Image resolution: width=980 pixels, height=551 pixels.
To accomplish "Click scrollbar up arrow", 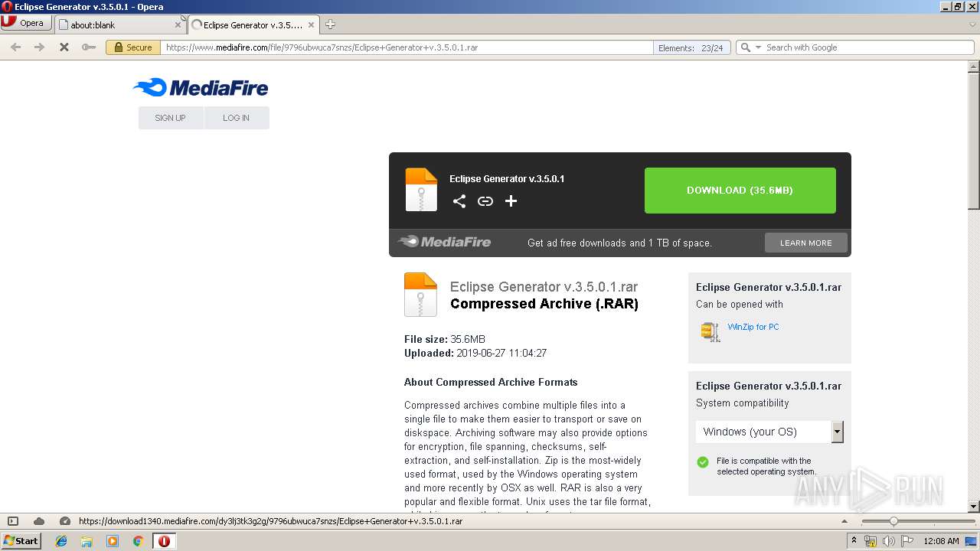I will [x=974, y=66].
